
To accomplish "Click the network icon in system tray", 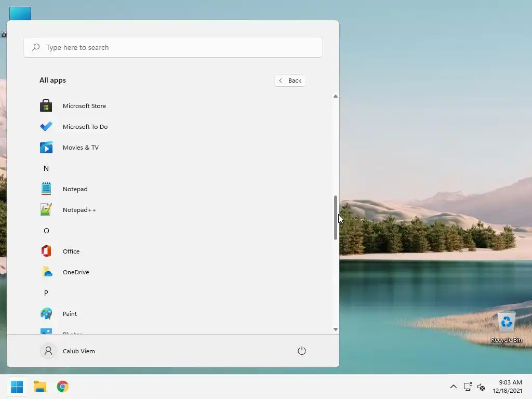I will pos(468,387).
